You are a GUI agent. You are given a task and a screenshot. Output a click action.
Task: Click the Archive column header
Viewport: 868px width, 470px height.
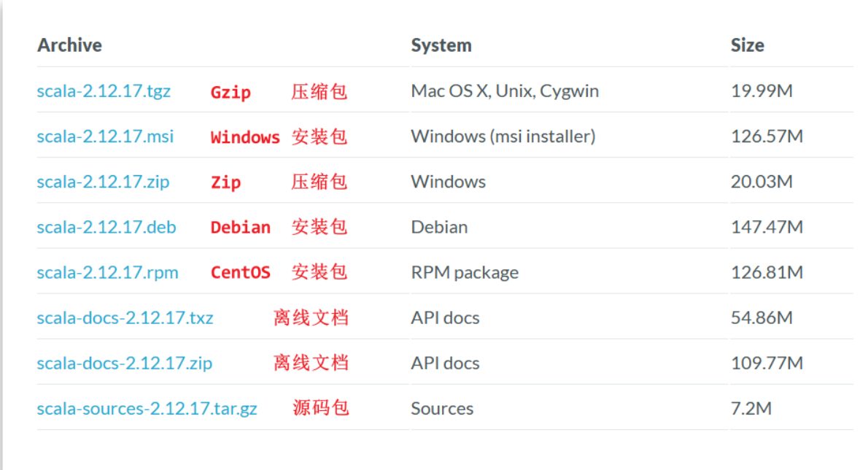(70, 45)
